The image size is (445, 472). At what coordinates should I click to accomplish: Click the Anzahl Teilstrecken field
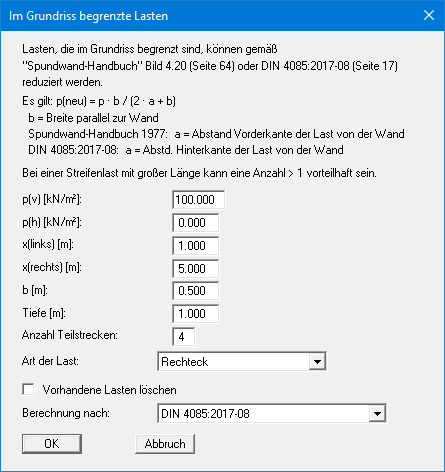point(184,337)
